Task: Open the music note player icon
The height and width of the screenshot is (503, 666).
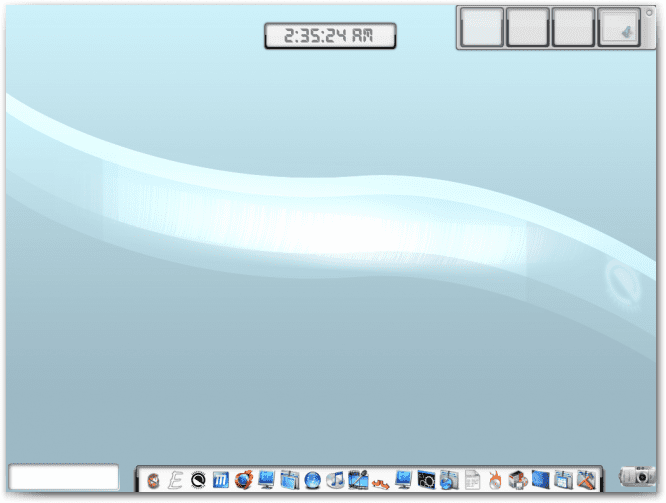Action: (336, 481)
